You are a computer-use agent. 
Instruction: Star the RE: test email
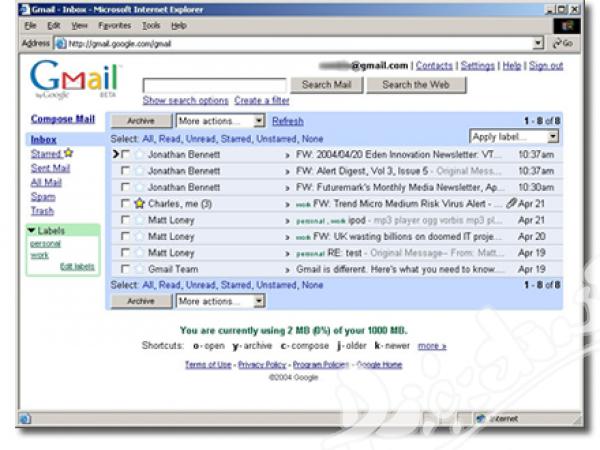coord(139,253)
